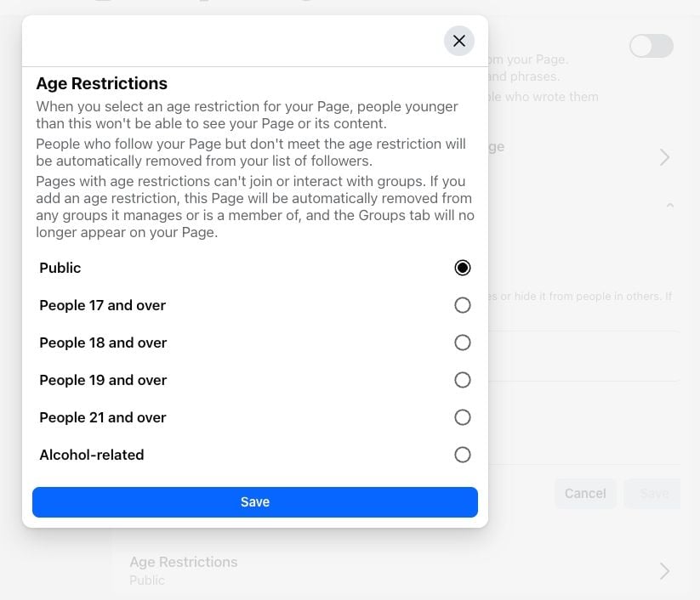This screenshot has width=700, height=600.
Task: Click the 'People 17 and over' label
Action: [102, 305]
